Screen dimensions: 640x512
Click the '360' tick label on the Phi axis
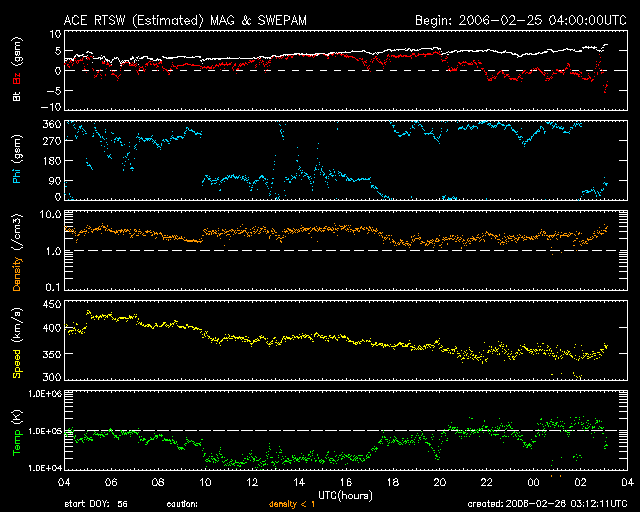click(52, 124)
